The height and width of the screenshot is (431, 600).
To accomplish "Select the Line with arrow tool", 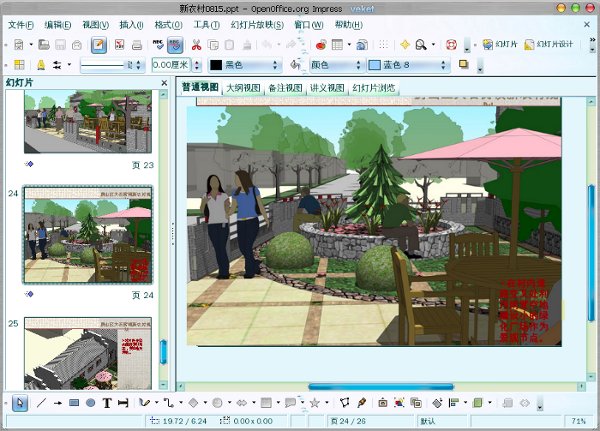I will pos(58,403).
